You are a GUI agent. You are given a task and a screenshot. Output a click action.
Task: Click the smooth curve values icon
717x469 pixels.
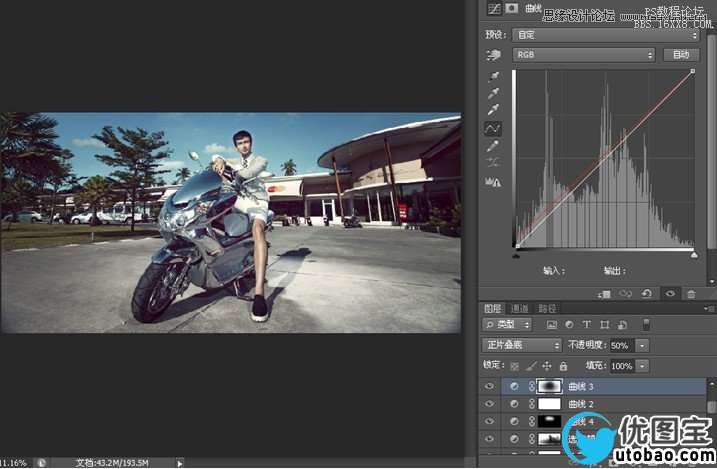pos(493,162)
